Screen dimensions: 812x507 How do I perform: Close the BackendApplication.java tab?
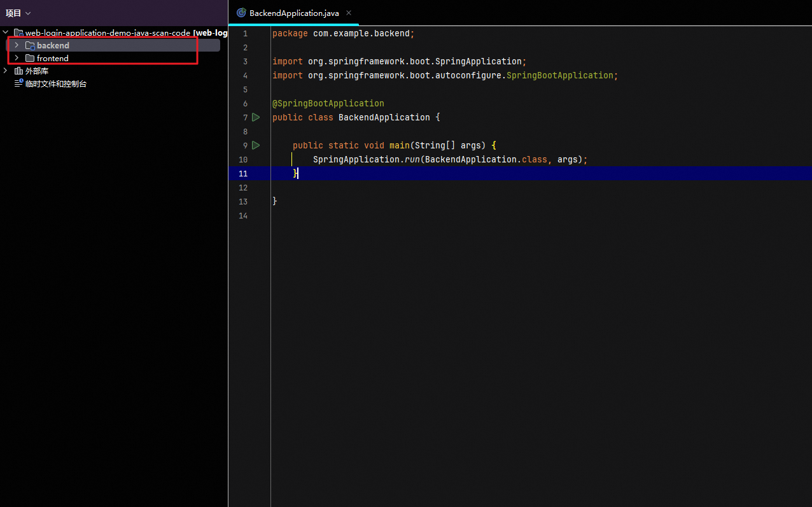click(349, 13)
